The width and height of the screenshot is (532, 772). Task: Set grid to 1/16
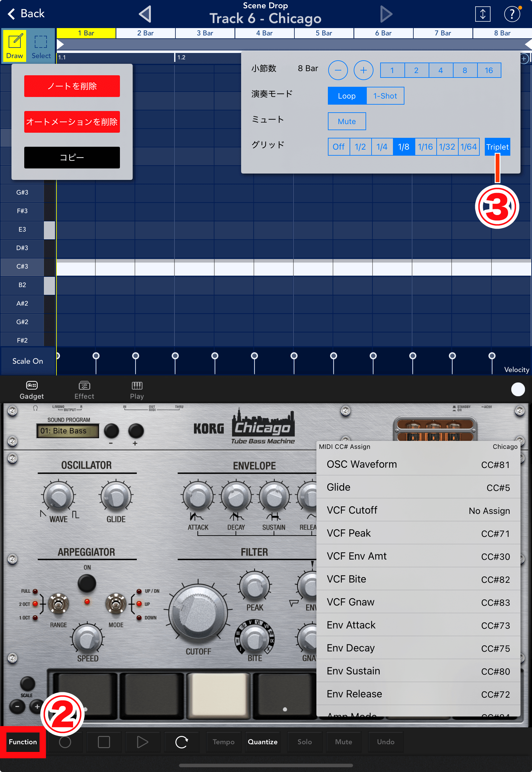pyautogui.click(x=425, y=147)
